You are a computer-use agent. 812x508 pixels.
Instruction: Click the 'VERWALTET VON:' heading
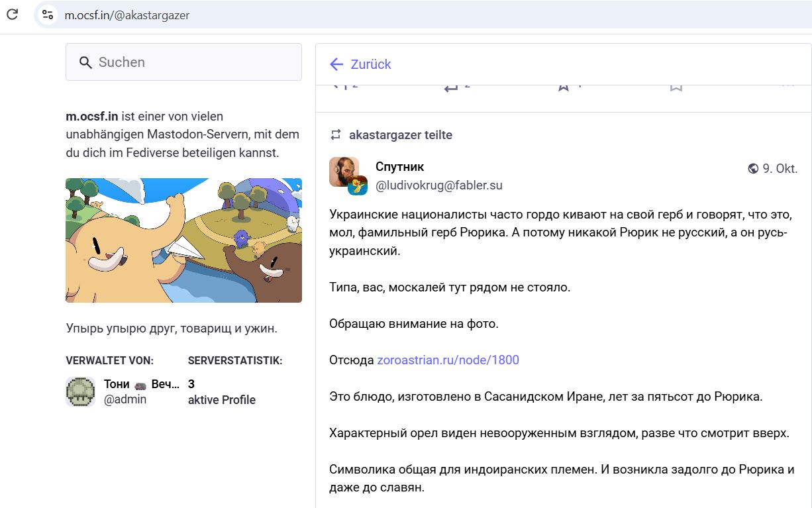tap(110, 360)
